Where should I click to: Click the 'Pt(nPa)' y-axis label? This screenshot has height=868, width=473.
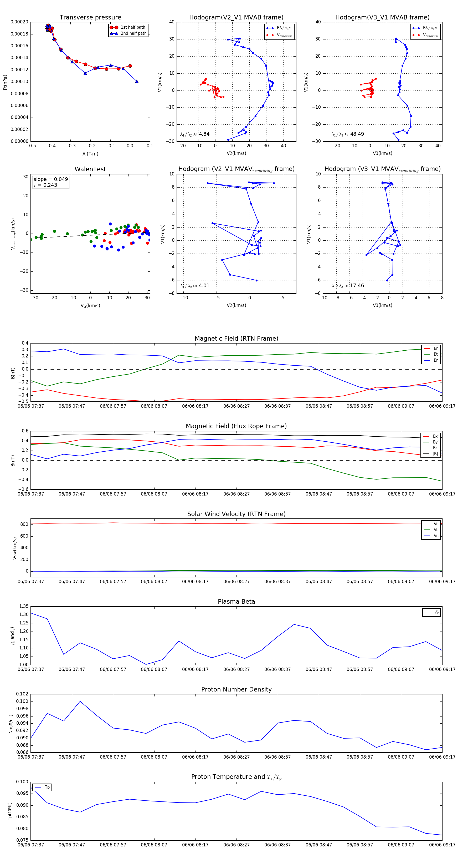5,82
